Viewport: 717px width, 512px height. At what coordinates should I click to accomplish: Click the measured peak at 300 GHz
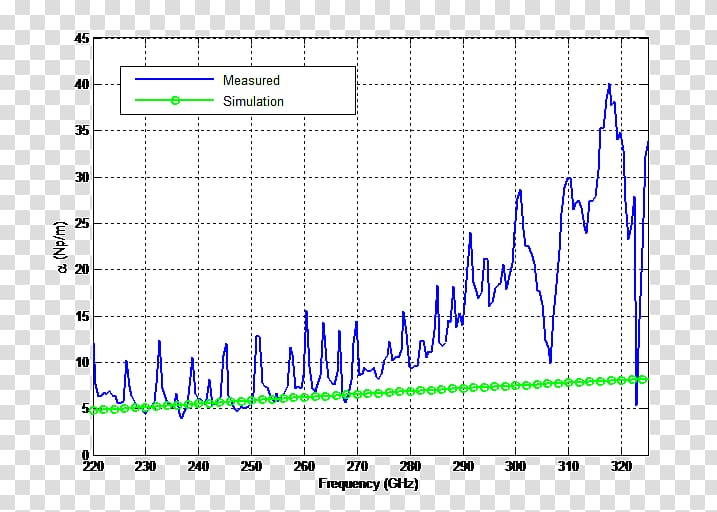coord(519,190)
